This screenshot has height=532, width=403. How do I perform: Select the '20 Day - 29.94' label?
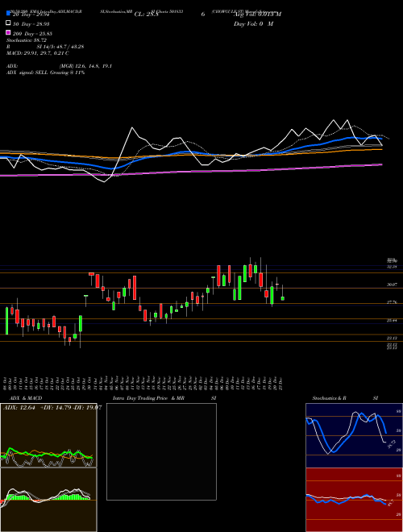(x=31, y=15)
